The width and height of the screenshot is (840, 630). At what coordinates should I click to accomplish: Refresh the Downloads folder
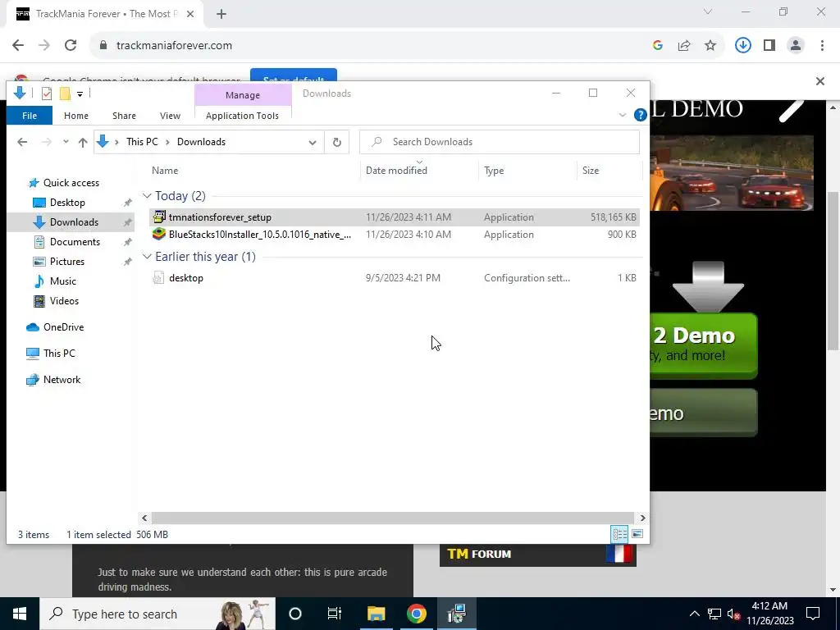tap(337, 142)
